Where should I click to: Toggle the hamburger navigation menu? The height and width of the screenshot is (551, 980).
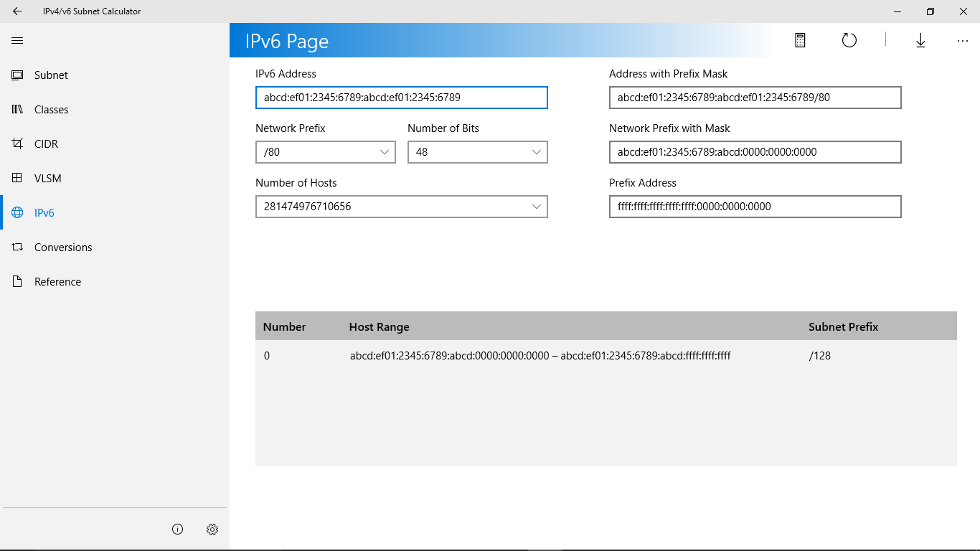pos(17,41)
